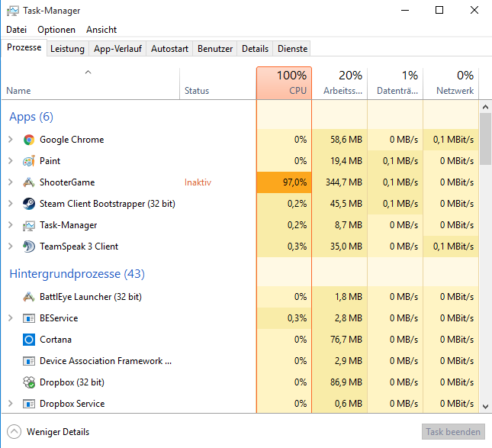Click the Paint app icon

[29, 161]
